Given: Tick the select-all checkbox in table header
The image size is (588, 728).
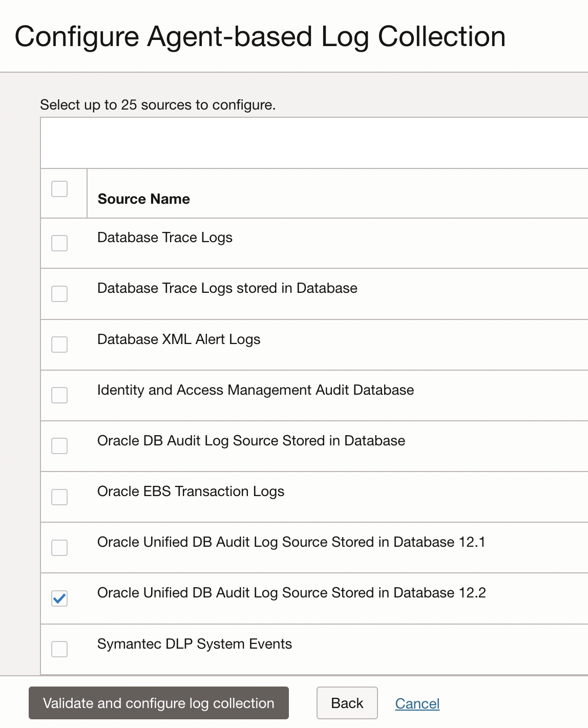Looking at the screenshot, I should coord(59,189).
